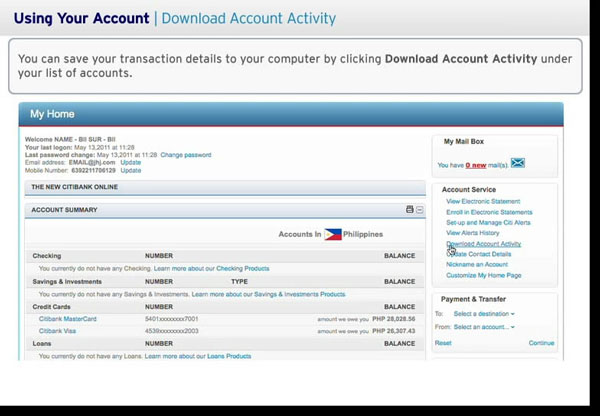This screenshot has width=600, height=416.
Task: Click the My Mail Box heading
Action: (464, 142)
